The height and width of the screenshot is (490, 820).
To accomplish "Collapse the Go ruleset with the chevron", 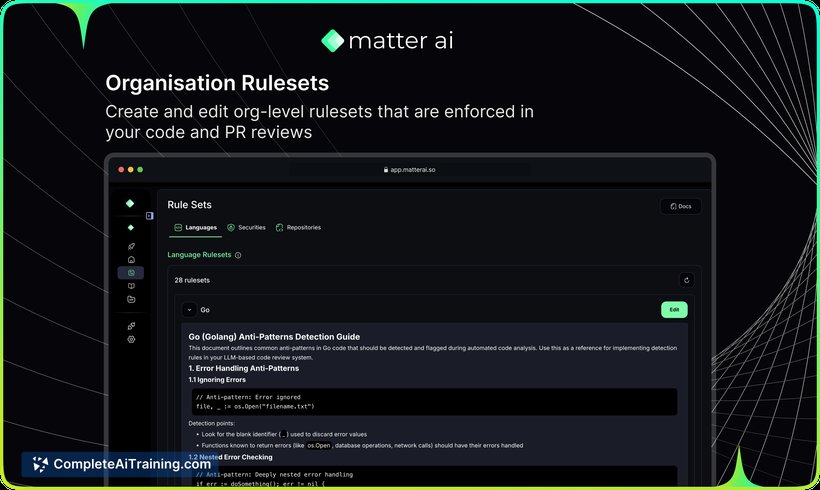I will pos(189,310).
